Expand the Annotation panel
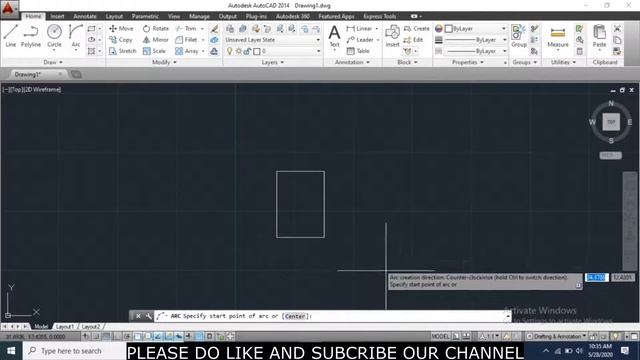The image size is (640, 360). click(x=352, y=62)
